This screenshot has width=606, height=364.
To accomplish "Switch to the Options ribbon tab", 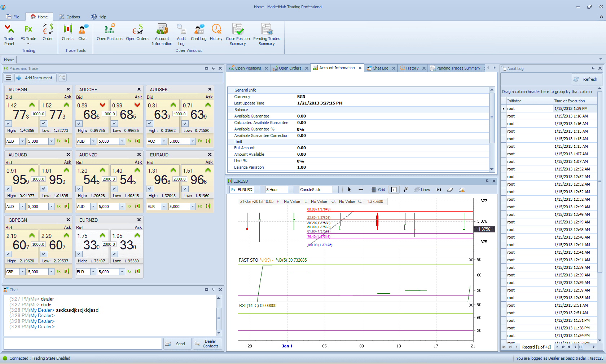I will [x=69, y=17].
